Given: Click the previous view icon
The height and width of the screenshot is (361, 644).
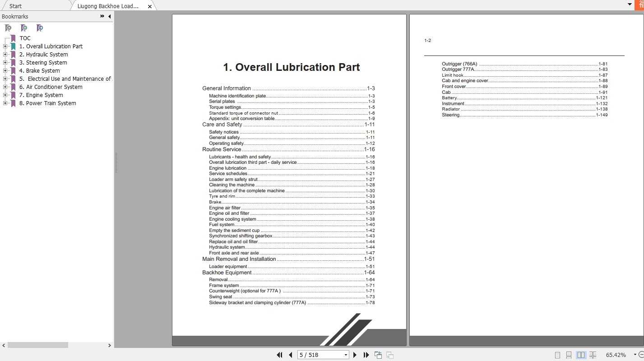Looking at the screenshot, I should [x=378, y=355].
